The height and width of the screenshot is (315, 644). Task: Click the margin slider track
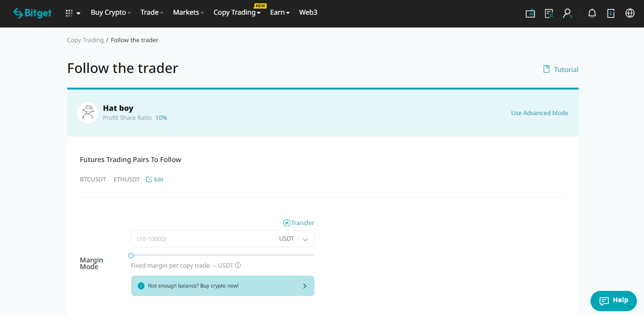point(223,255)
